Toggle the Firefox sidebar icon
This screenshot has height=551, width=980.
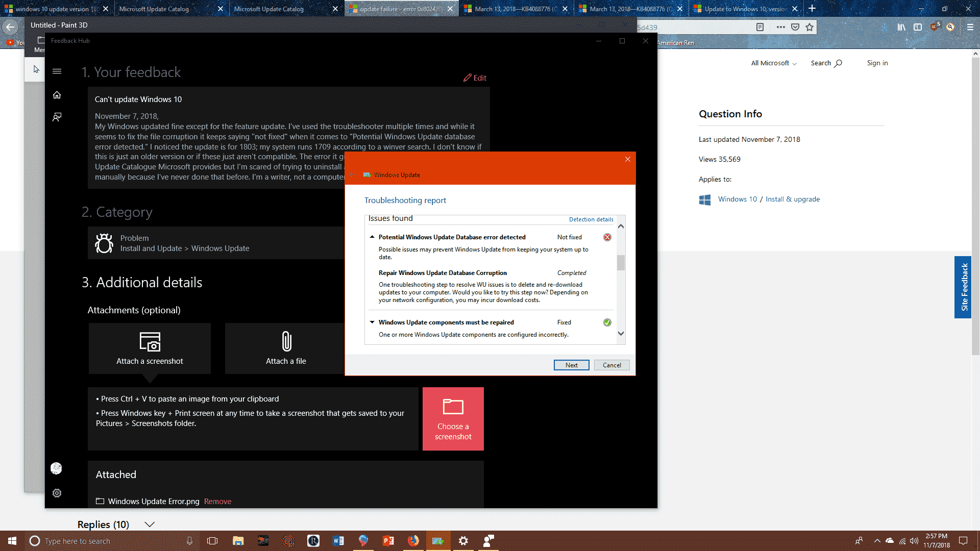click(x=918, y=27)
